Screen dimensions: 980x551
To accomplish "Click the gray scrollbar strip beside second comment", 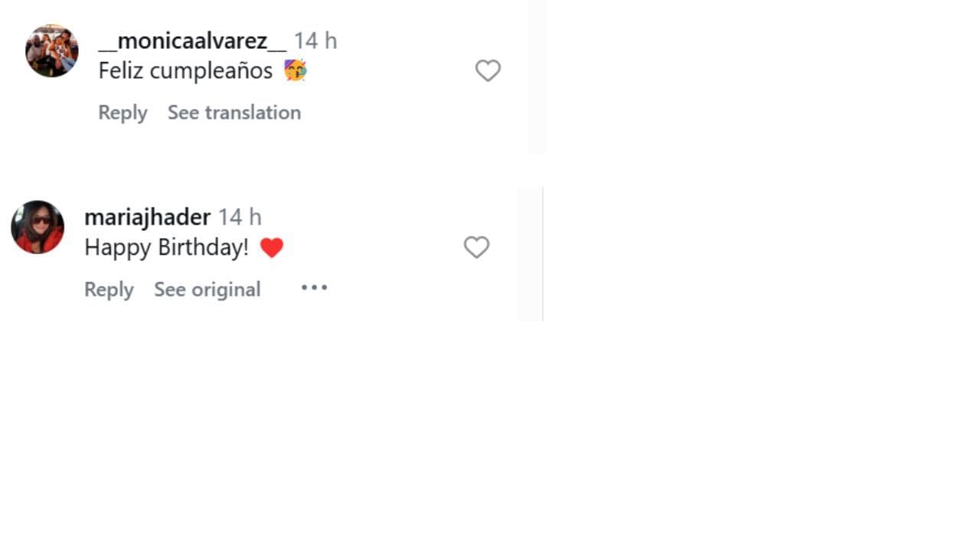I will pyautogui.click(x=530, y=254).
